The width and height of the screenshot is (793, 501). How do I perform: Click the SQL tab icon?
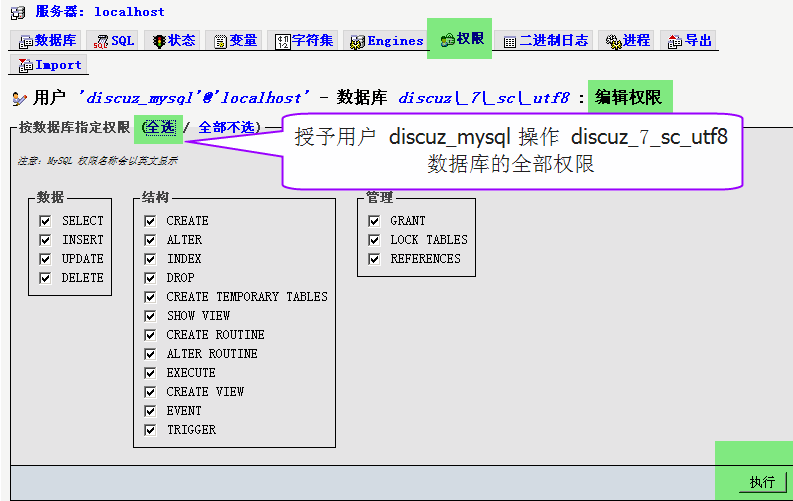pos(101,41)
